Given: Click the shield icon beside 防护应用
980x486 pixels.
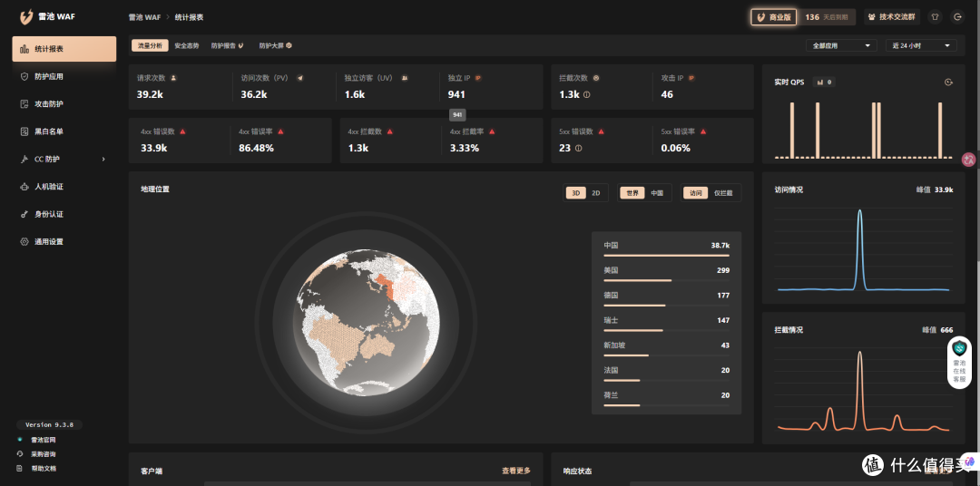Looking at the screenshot, I should [x=24, y=76].
